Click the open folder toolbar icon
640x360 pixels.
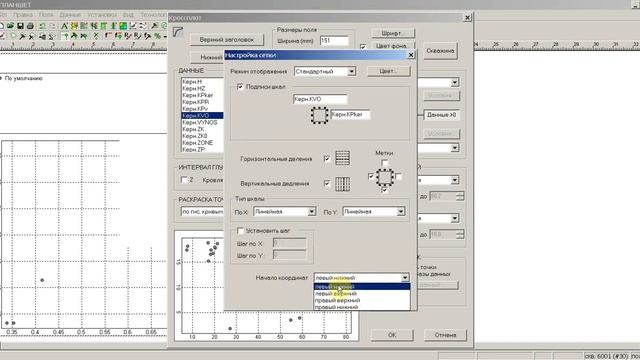pyautogui.click(x=10, y=25)
